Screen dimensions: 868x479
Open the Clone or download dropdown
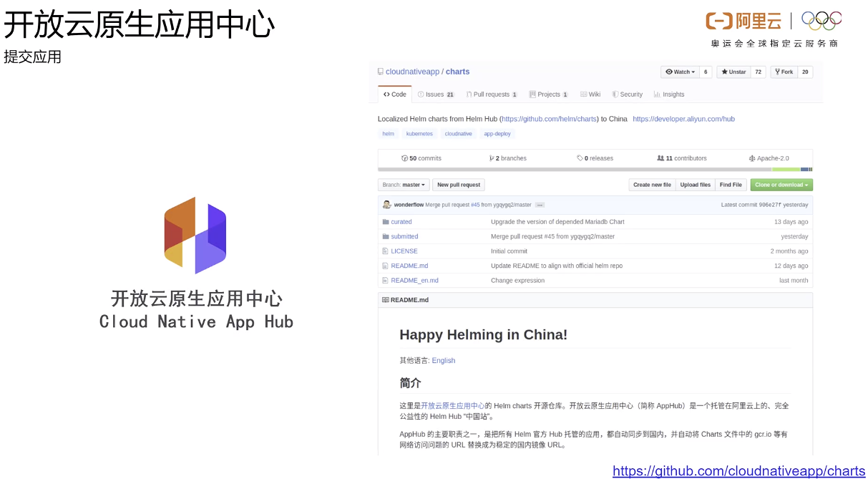coord(781,184)
